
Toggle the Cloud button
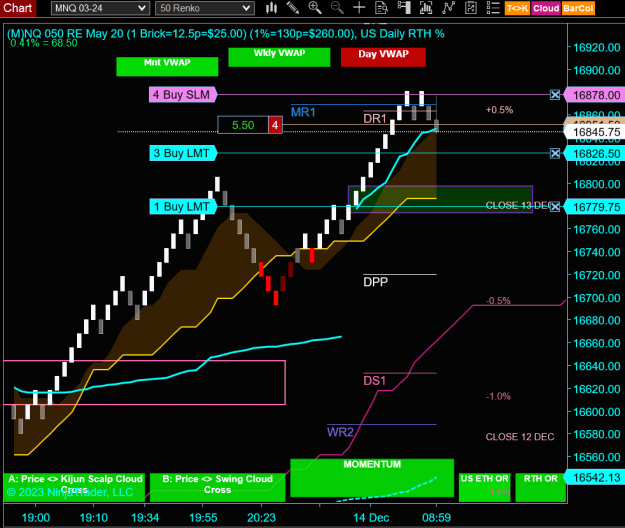(546, 8)
